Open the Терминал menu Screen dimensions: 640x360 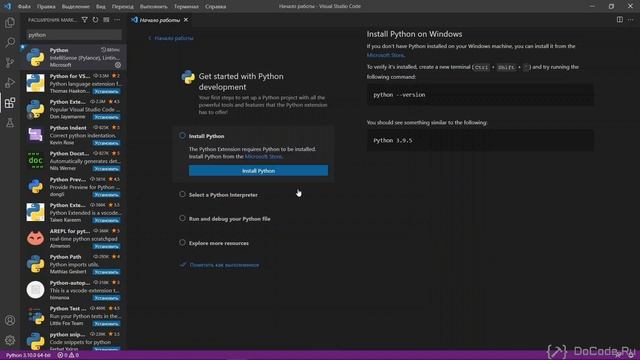coord(186,7)
